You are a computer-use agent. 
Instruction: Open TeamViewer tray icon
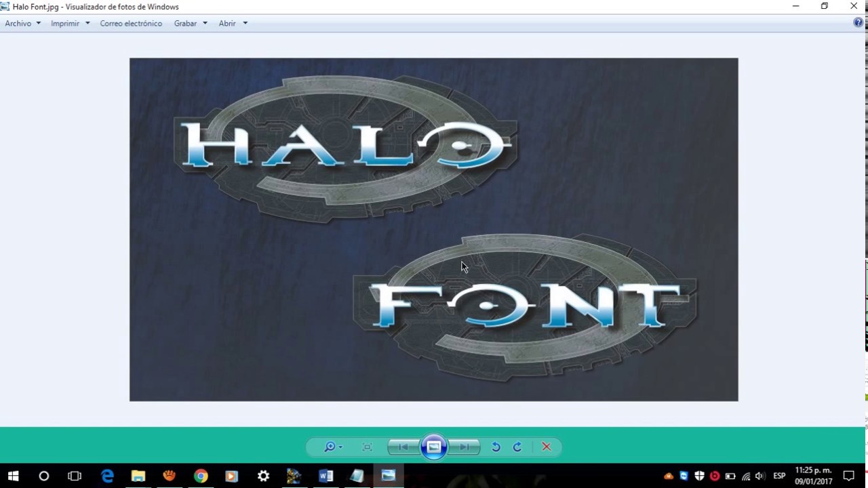click(684, 476)
